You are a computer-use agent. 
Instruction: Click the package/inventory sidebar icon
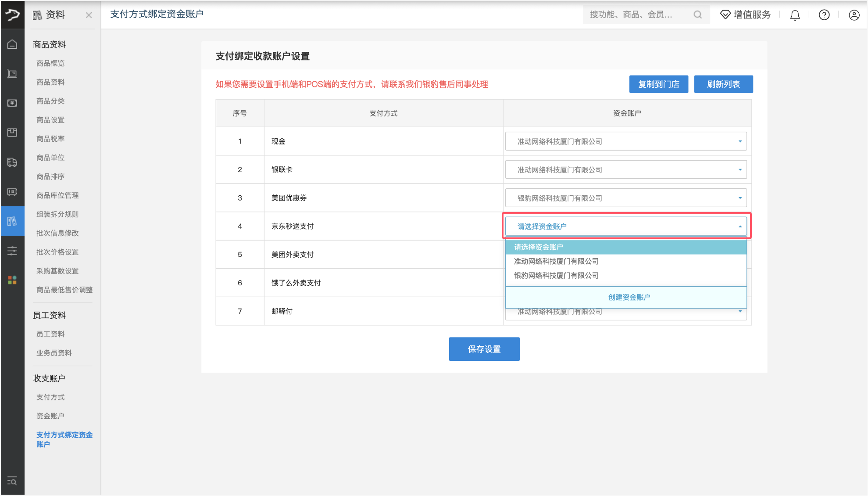tap(12, 133)
